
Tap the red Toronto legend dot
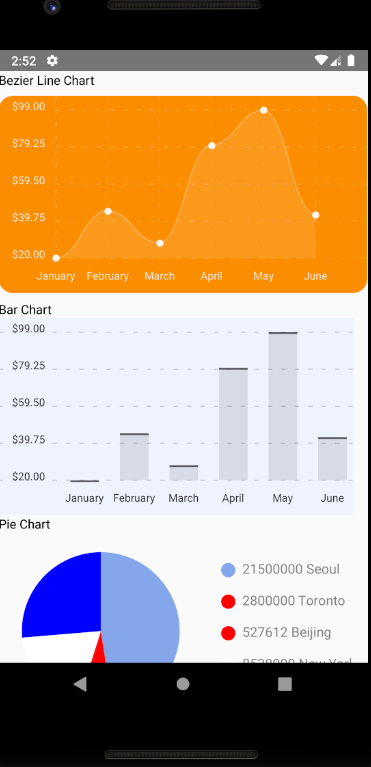tap(228, 602)
